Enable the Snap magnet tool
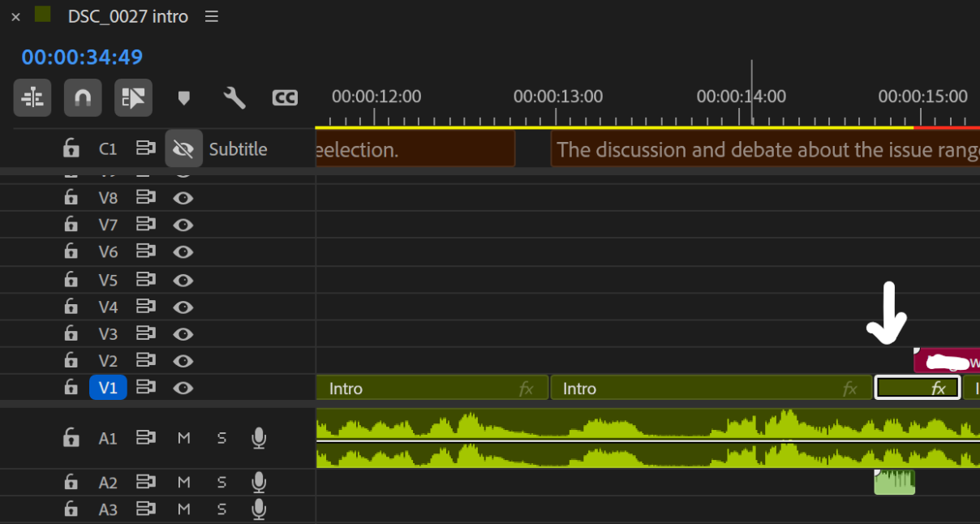The width and height of the screenshot is (980, 524). pos(83,97)
